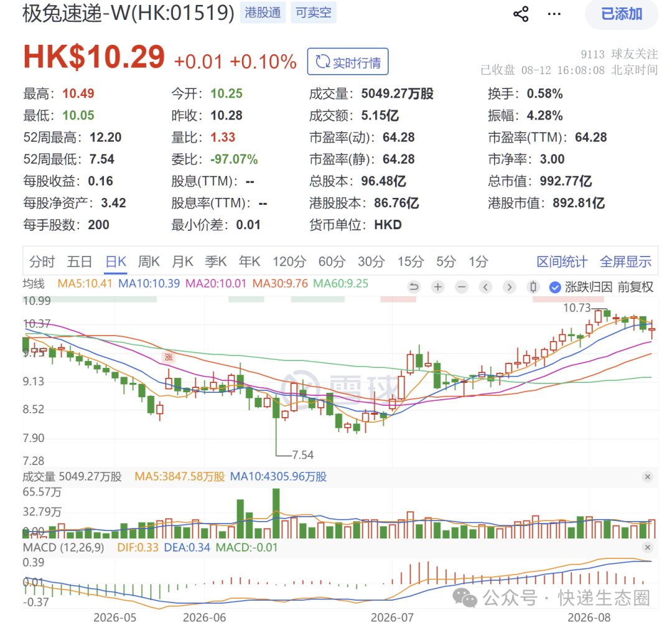
Task: Switch to the 分时 chart tab
Action: 42,261
